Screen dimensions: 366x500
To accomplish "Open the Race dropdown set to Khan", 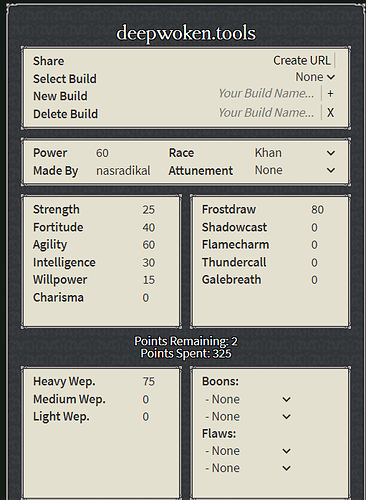I will pos(295,153).
